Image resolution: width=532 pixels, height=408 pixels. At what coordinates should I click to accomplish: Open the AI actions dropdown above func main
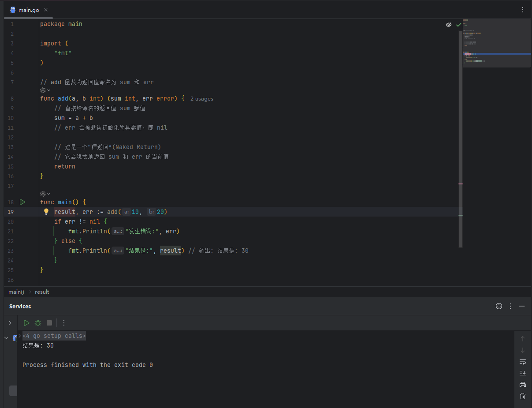48,194
